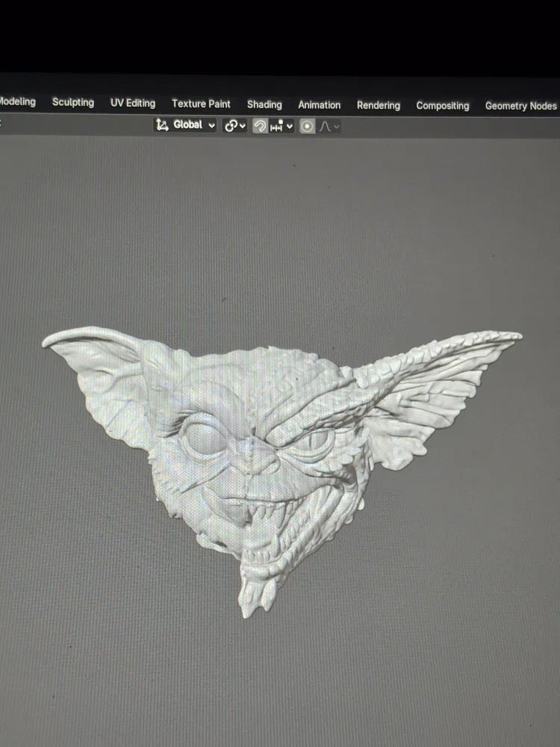Switch to the Sculpting workspace tab
Screen dimensions: 560x747
tap(73, 102)
